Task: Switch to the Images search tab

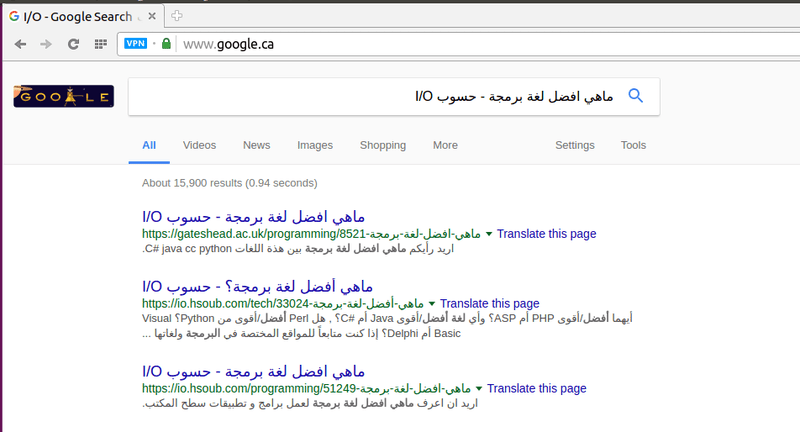Action: tap(315, 145)
